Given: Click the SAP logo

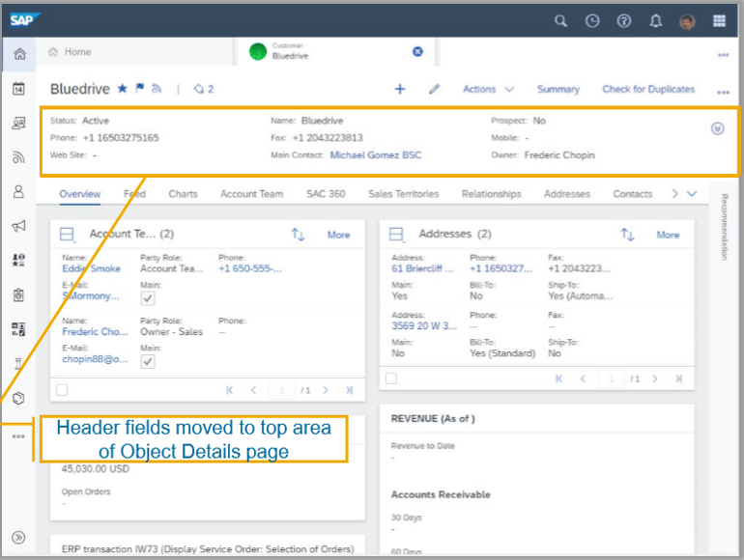Looking at the screenshot, I should (24, 20).
